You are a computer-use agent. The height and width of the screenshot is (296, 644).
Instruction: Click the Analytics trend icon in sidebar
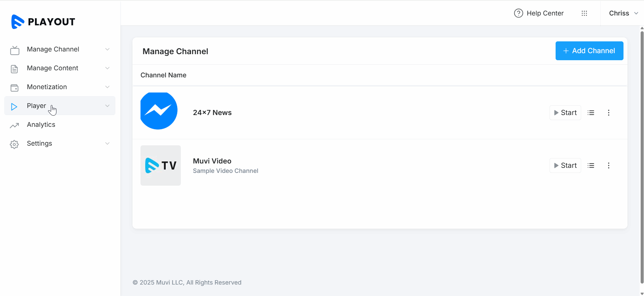click(x=14, y=125)
